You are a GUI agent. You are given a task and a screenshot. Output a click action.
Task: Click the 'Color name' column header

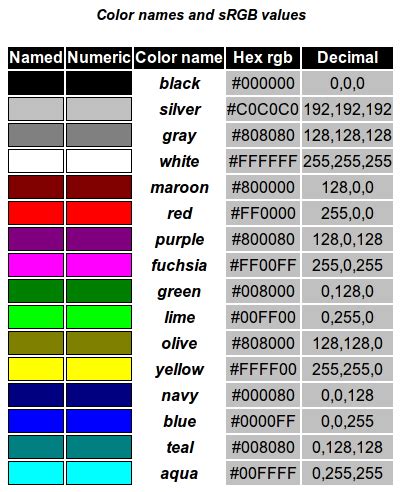coord(179,58)
